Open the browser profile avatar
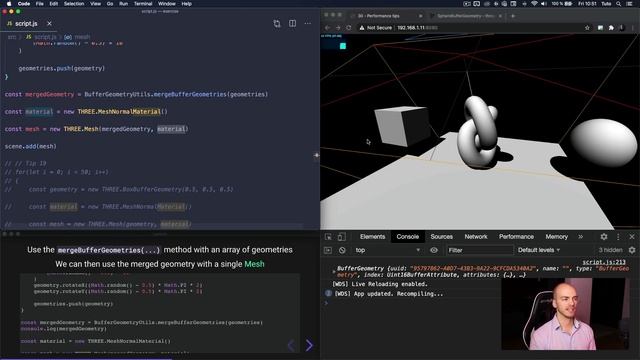The image size is (640, 360). pyautogui.click(x=622, y=28)
